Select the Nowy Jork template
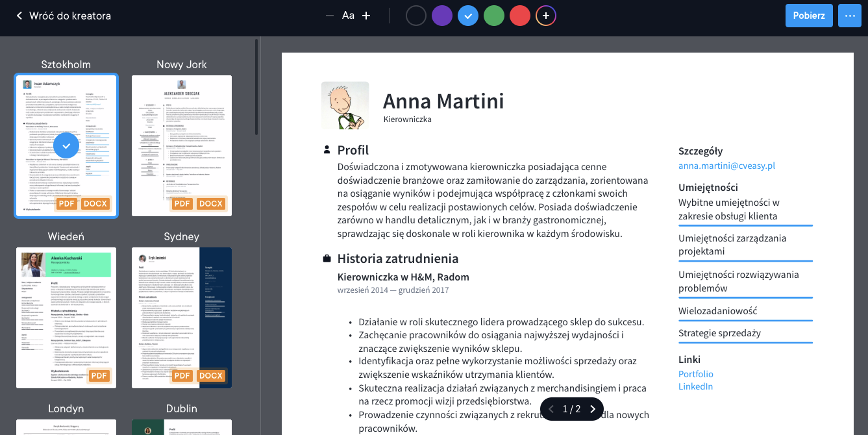Viewport: 868px width, 435px height. click(x=182, y=145)
